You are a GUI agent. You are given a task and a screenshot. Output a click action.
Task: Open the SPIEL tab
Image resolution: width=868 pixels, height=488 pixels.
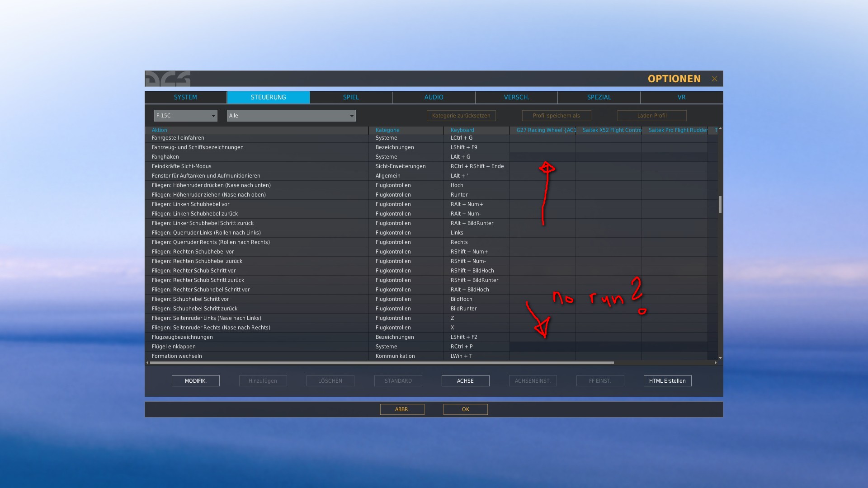(351, 97)
